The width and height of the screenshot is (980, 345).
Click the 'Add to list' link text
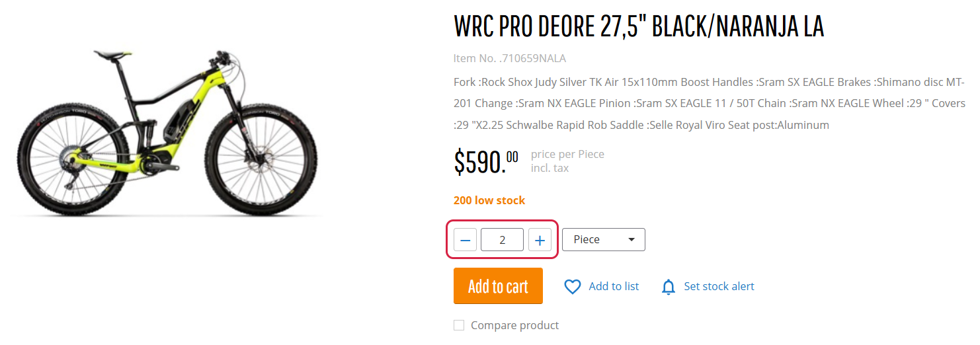614,286
